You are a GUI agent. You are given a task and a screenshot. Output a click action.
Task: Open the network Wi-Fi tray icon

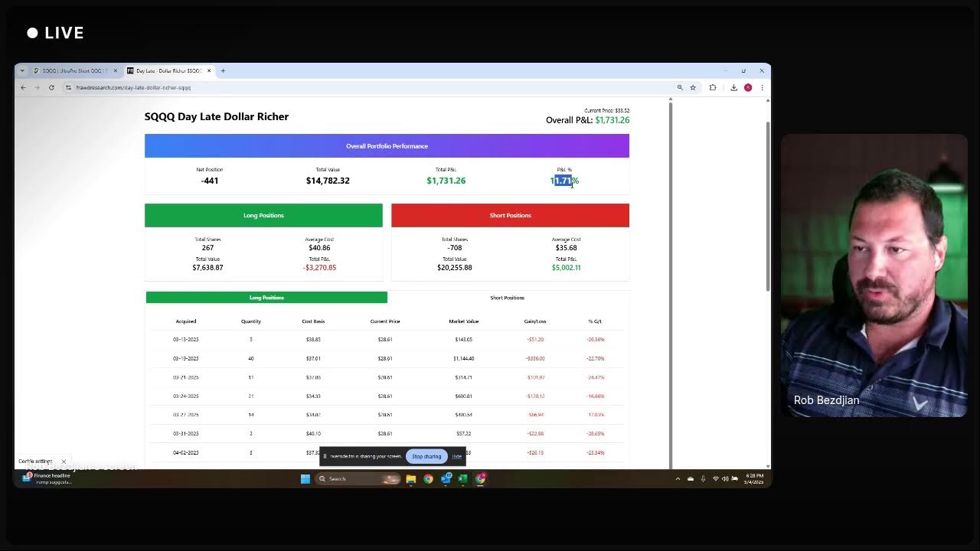(x=716, y=479)
